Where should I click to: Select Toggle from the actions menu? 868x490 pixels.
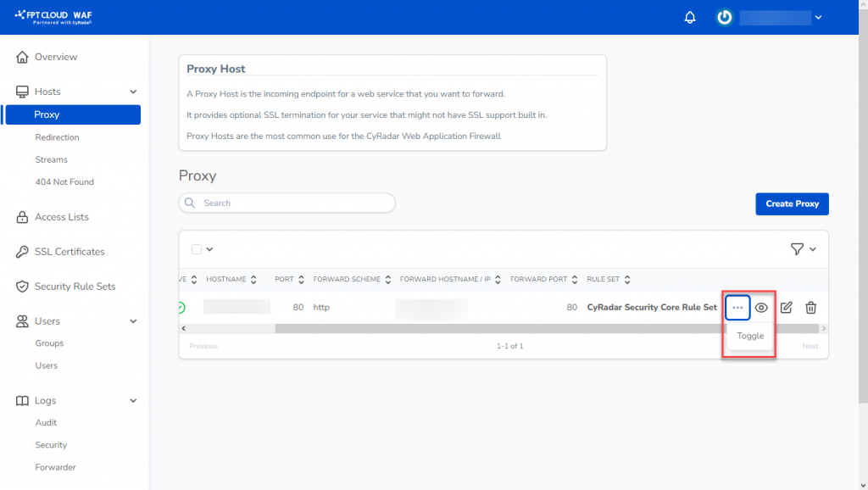749,336
